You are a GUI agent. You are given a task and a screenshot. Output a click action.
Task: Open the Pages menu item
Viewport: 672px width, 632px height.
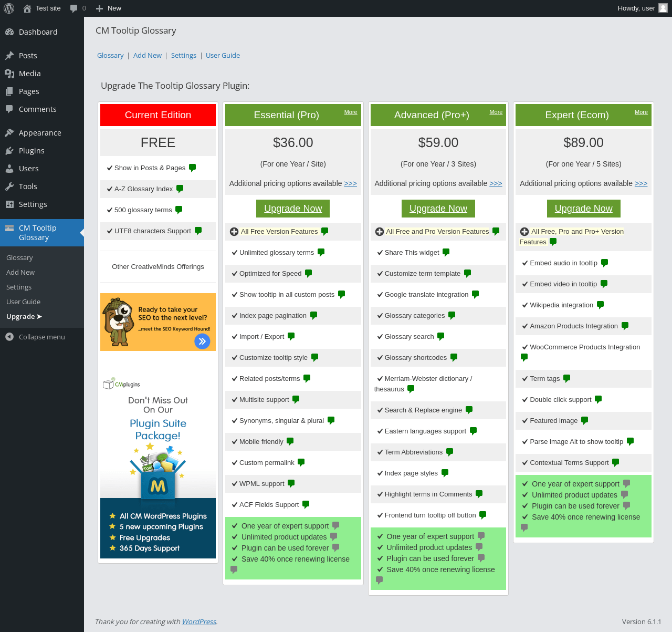click(42, 91)
